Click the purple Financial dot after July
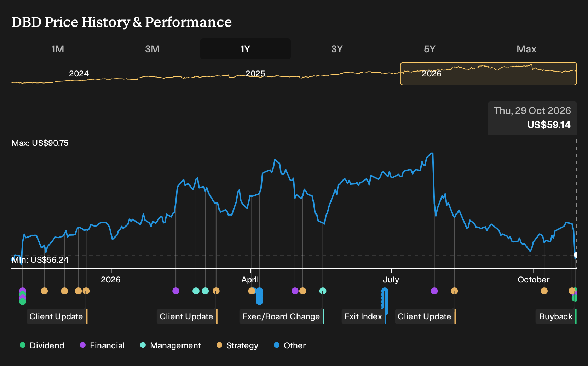This screenshot has width=588, height=366. point(434,291)
